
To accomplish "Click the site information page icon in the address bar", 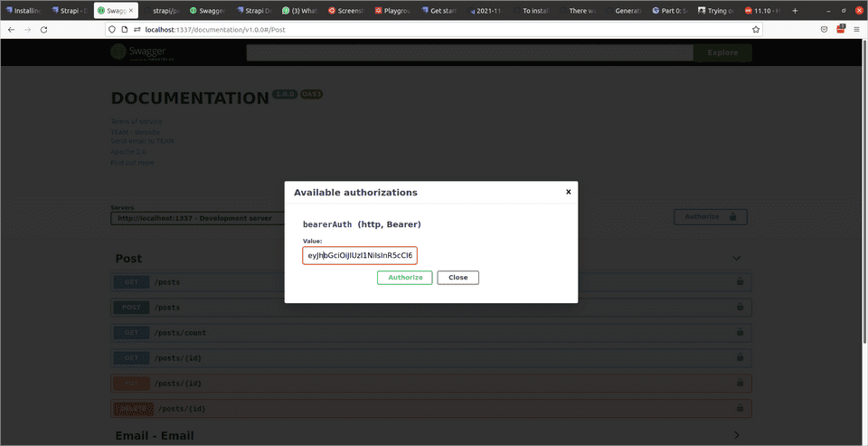I will (125, 29).
